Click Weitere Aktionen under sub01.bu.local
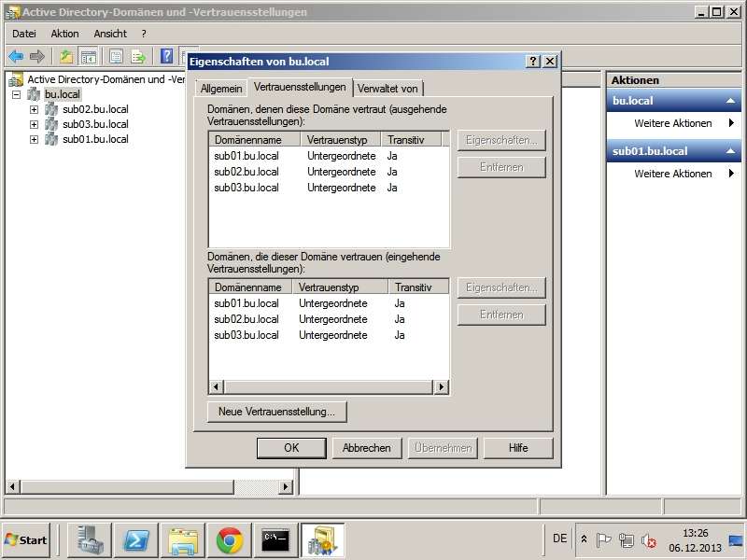 pos(672,174)
